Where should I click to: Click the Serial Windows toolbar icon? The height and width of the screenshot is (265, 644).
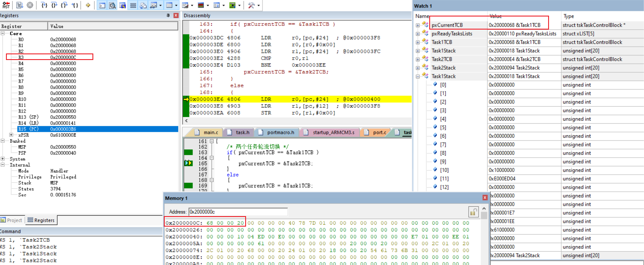pos(185,5)
